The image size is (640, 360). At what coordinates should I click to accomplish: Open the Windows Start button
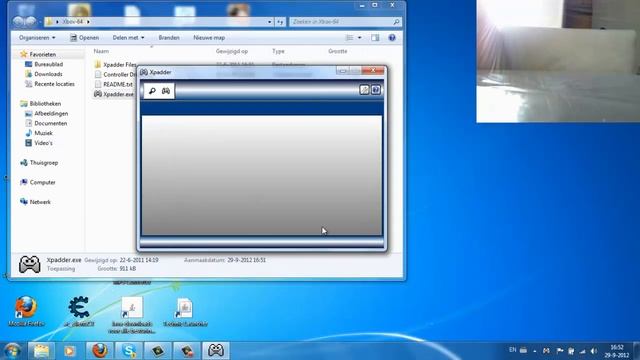tap(12, 351)
